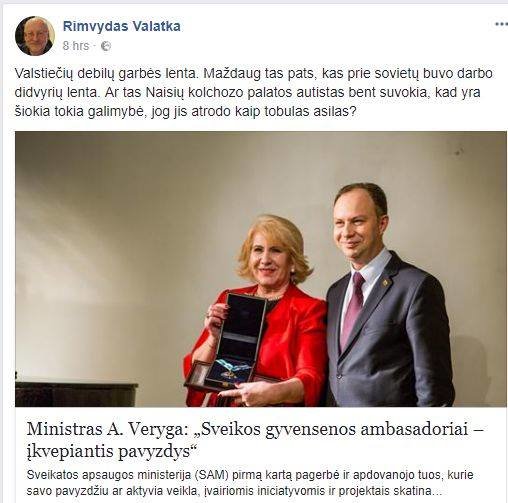Open the three-dot post options menu
Image resolution: width=508 pixels, height=503 pixels.
pos(501,24)
